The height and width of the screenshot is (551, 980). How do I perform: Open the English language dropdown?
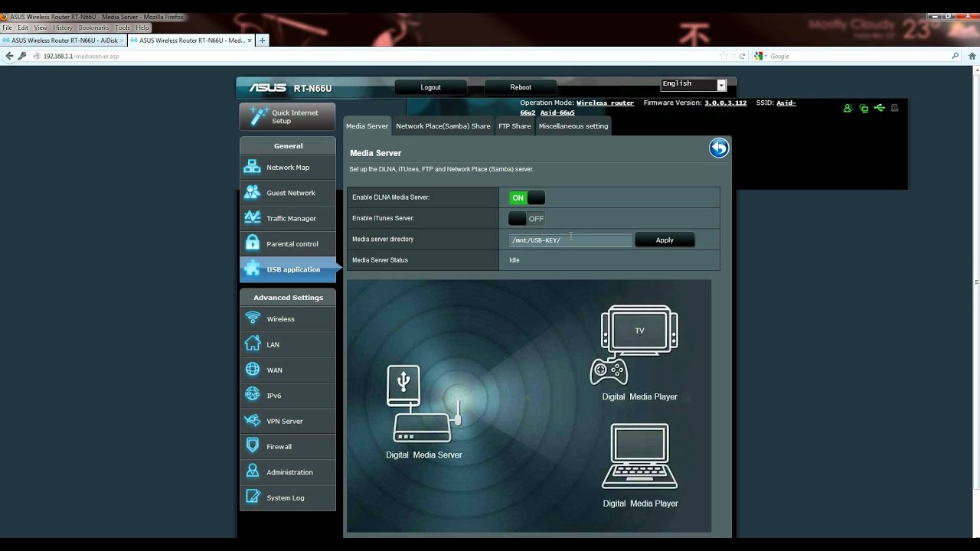pos(694,84)
